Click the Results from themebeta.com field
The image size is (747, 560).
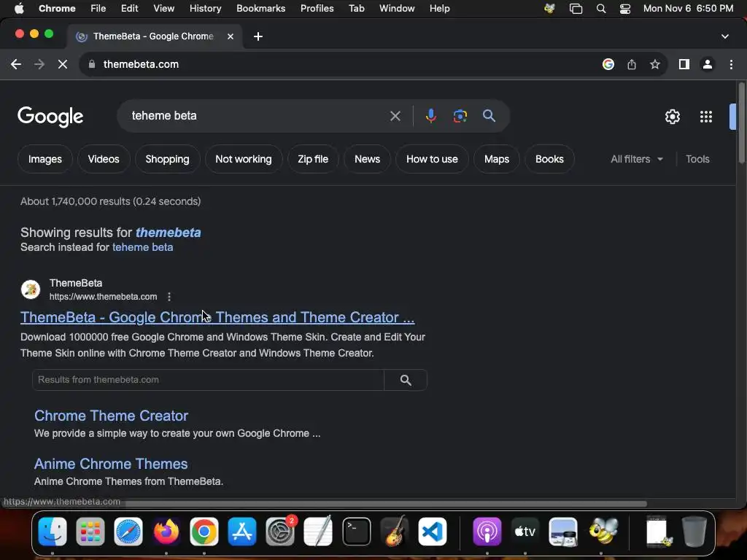tap(208, 380)
